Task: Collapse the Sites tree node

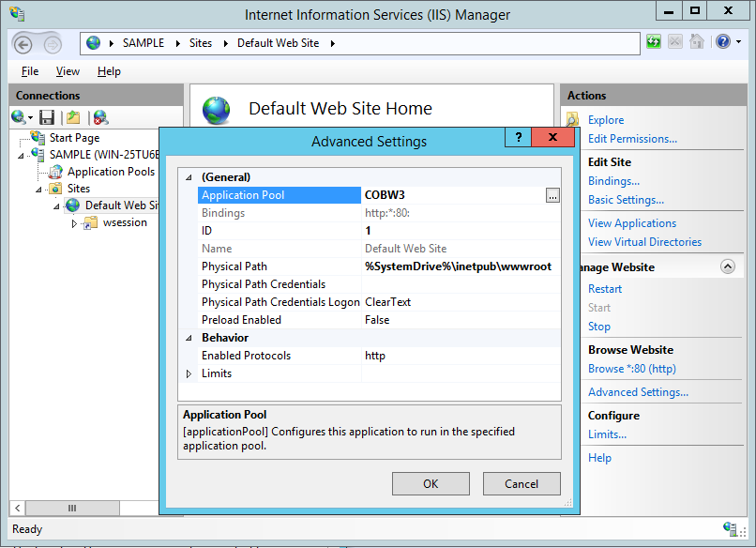Action: [x=38, y=190]
